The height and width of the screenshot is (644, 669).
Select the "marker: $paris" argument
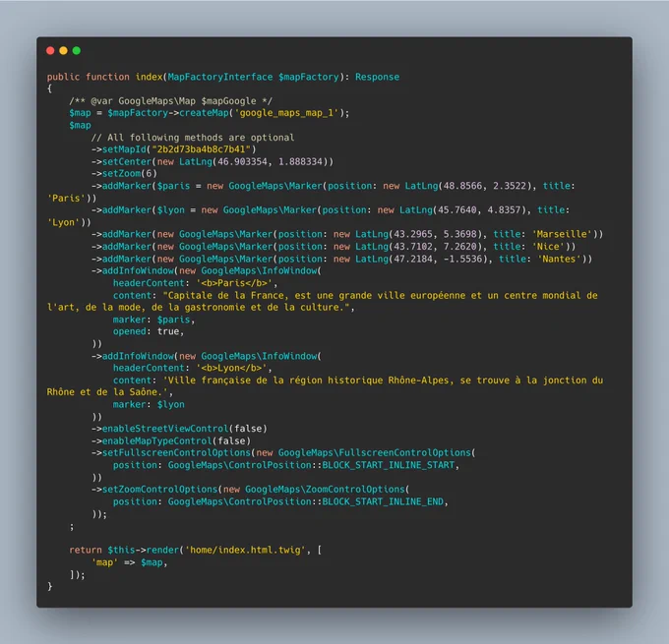pos(152,320)
